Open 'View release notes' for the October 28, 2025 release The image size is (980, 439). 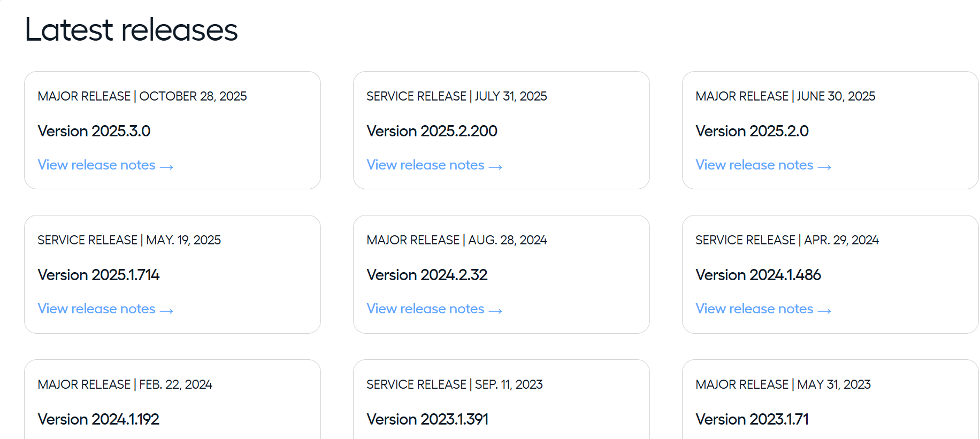coord(96,165)
